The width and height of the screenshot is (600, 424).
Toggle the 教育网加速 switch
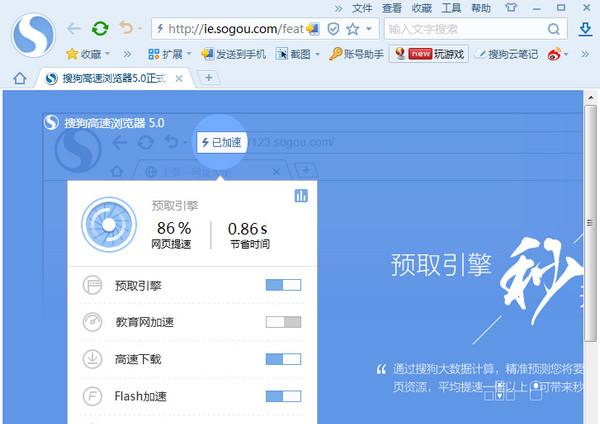(x=283, y=322)
